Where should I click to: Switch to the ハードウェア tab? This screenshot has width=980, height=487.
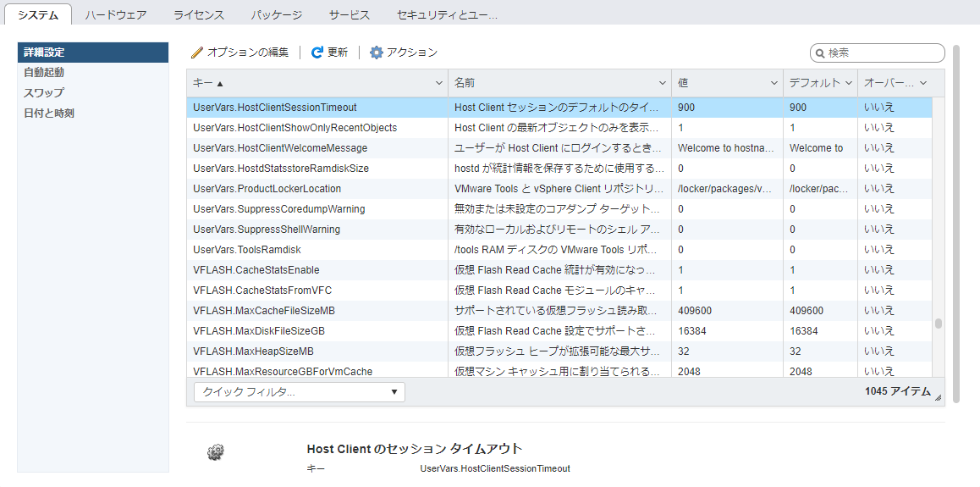click(x=116, y=15)
